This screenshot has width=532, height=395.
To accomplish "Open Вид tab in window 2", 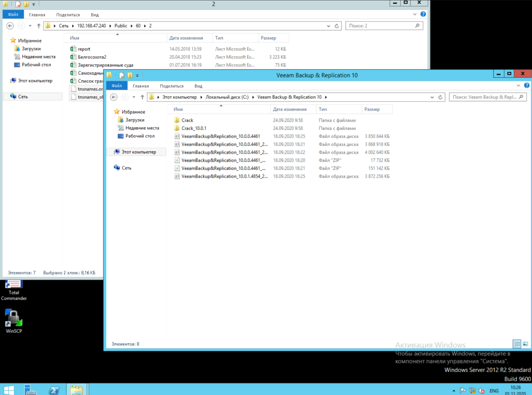I will (95, 15).
